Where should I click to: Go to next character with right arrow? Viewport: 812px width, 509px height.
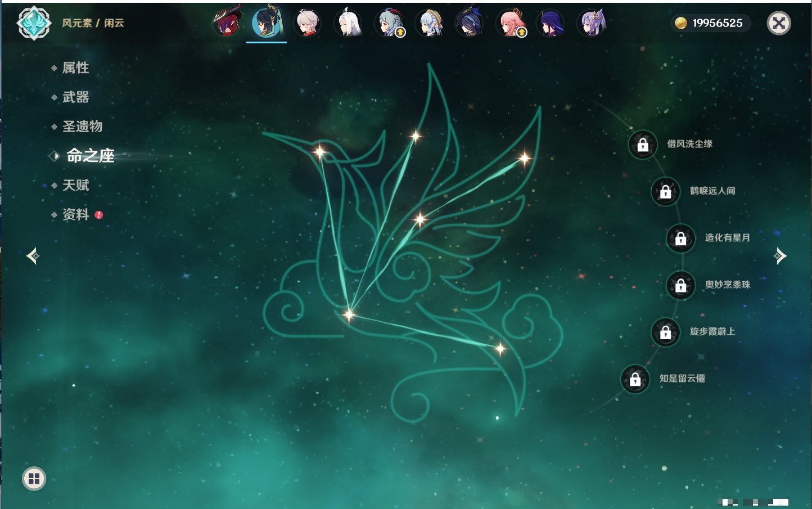[x=780, y=256]
